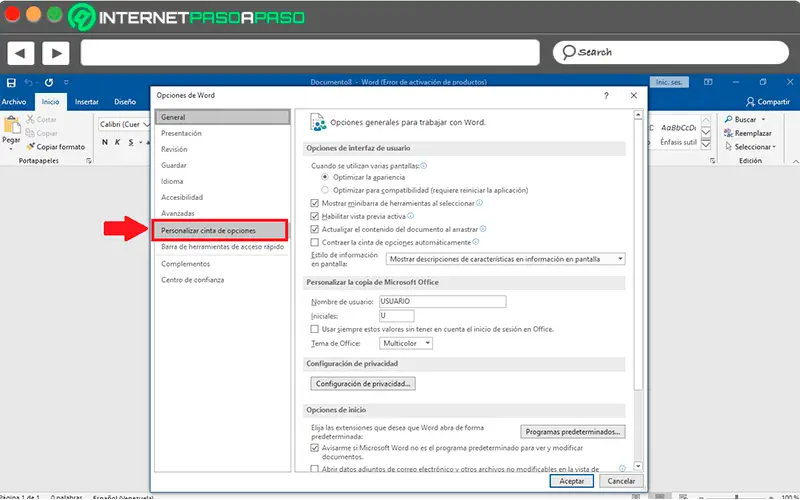800x500 pixels.
Task: Click Copiar formato brush icon
Action: tap(31, 147)
